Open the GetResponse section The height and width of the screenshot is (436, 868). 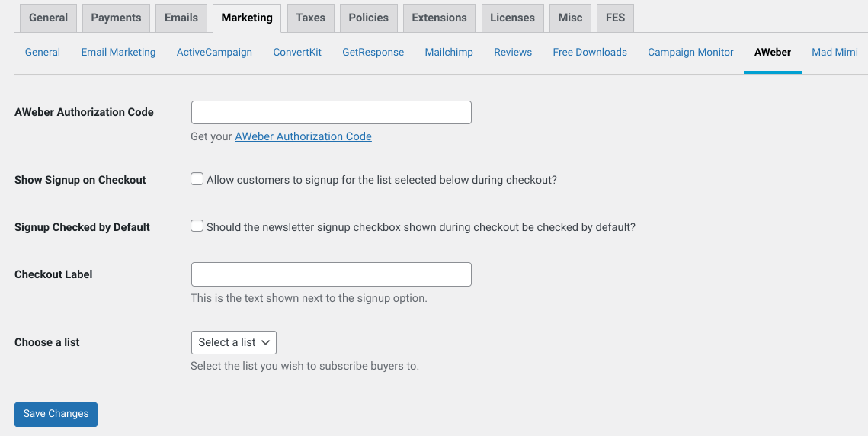[373, 52]
